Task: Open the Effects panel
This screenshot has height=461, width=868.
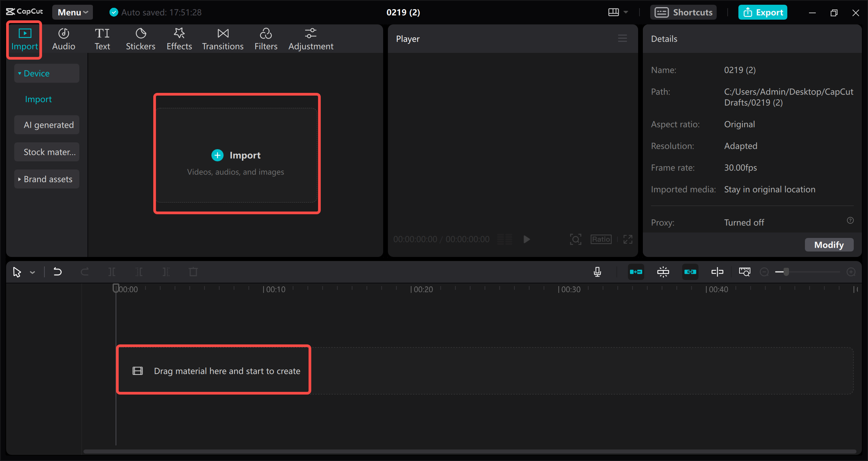Action: (179, 38)
